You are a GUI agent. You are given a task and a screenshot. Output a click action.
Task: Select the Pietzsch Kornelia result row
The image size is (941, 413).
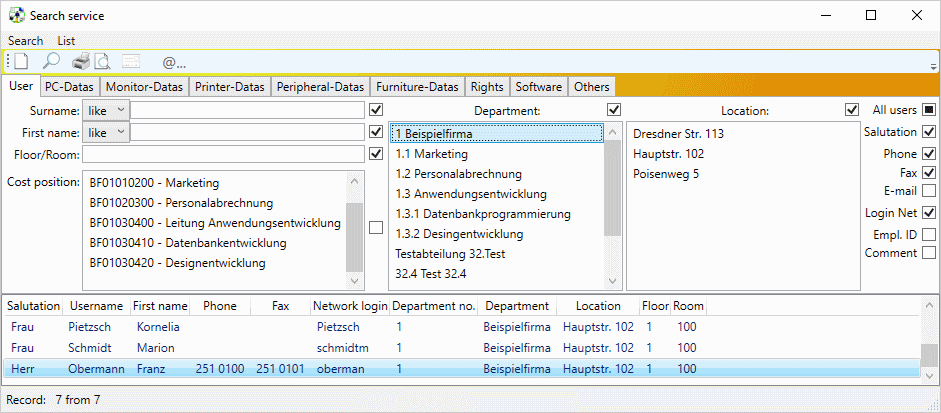tap(462, 327)
